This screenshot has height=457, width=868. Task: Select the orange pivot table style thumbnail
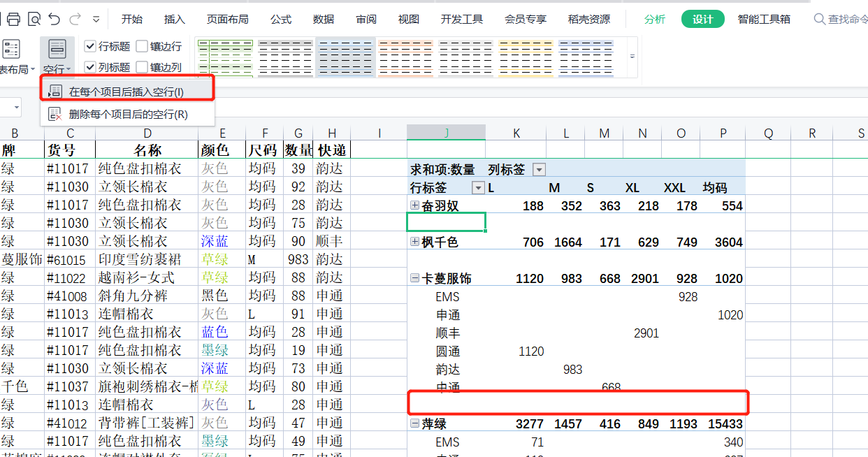(406, 57)
